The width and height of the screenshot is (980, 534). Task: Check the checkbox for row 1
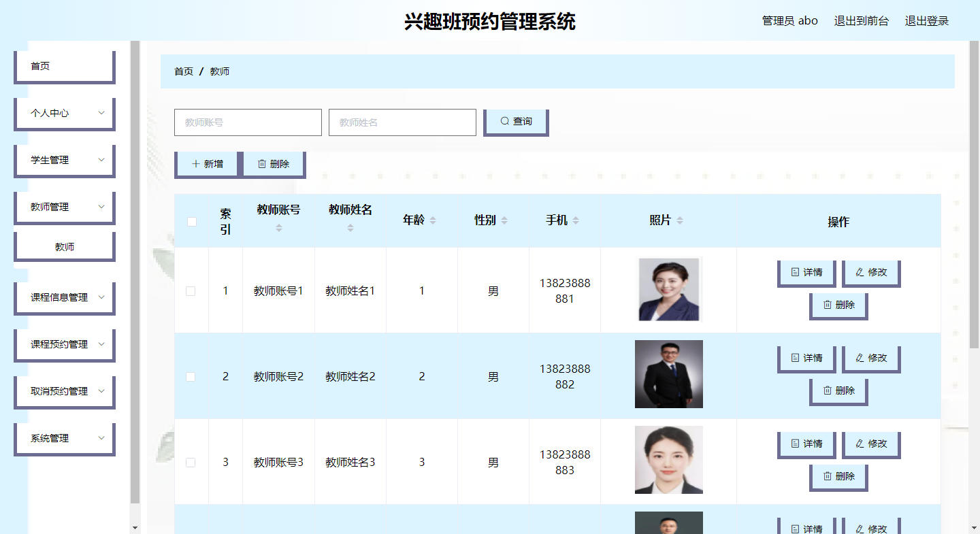191,291
